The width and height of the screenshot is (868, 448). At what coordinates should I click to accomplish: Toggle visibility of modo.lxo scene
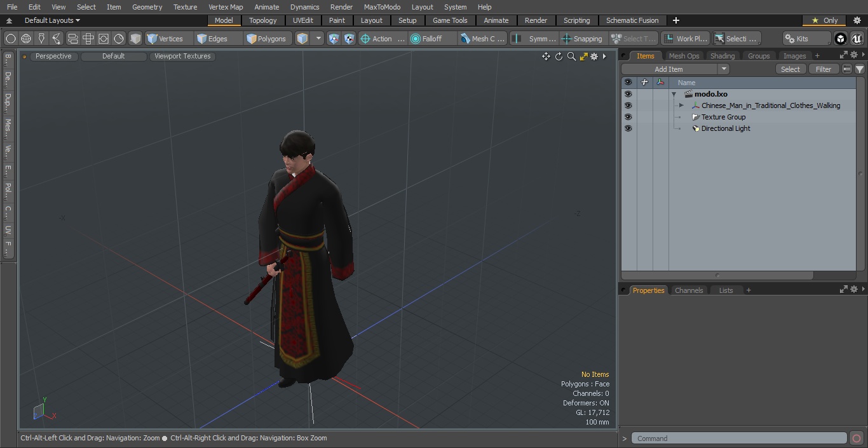628,94
